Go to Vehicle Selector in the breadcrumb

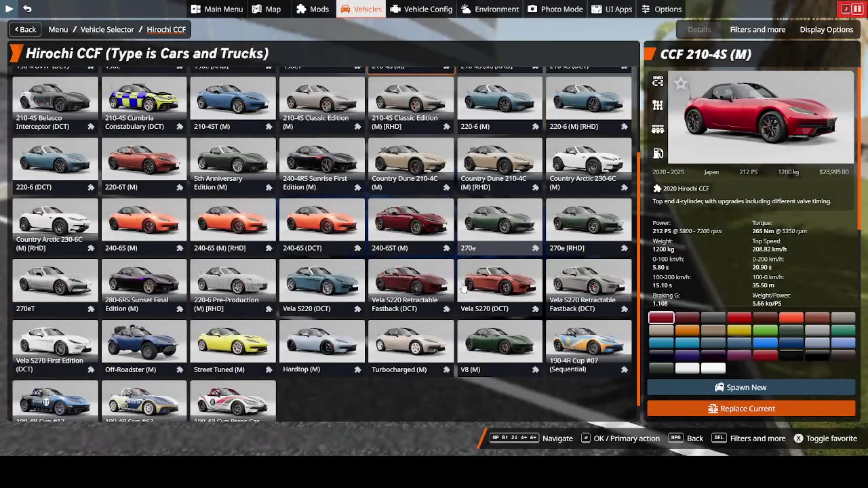[107, 30]
